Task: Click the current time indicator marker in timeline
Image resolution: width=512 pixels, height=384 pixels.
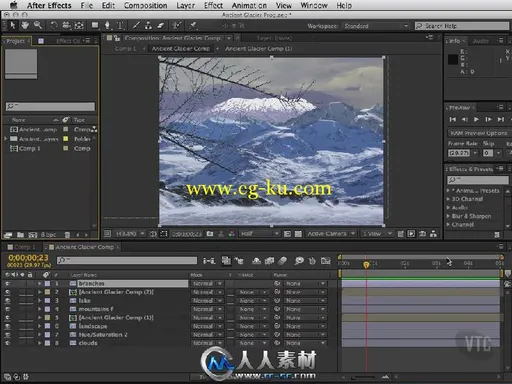Action: pyautogui.click(x=366, y=265)
